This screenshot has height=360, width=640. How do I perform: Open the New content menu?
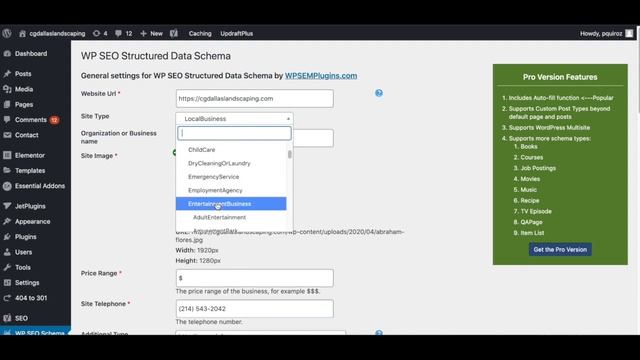coord(151,33)
